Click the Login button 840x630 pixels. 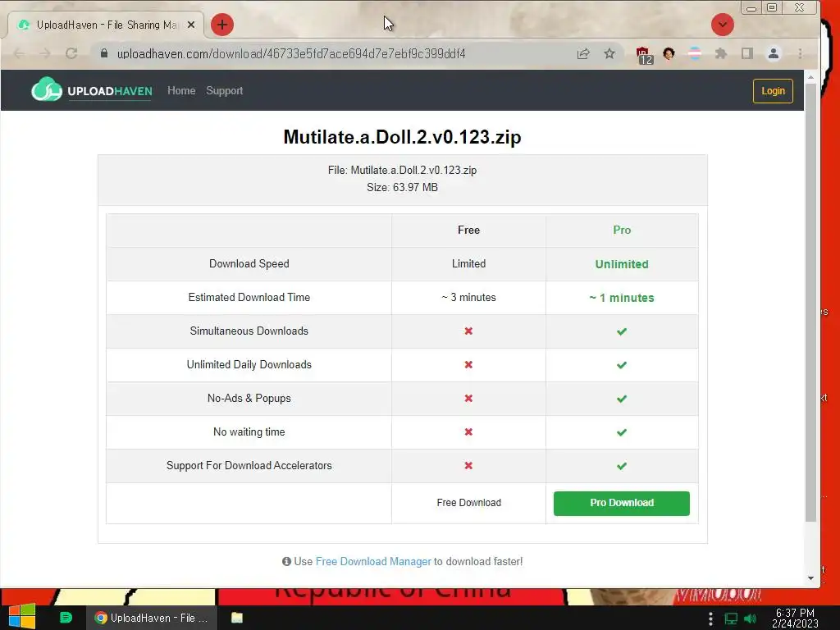point(773,91)
